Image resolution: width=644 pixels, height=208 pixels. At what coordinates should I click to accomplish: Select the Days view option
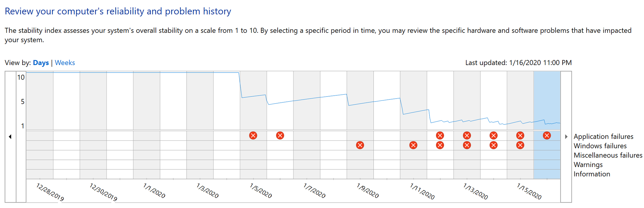coord(41,63)
